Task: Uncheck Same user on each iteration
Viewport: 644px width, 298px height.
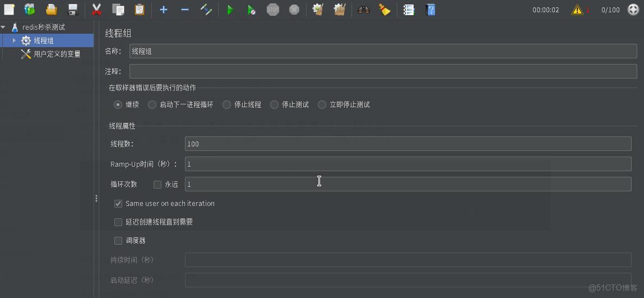Action: (118, 204)
